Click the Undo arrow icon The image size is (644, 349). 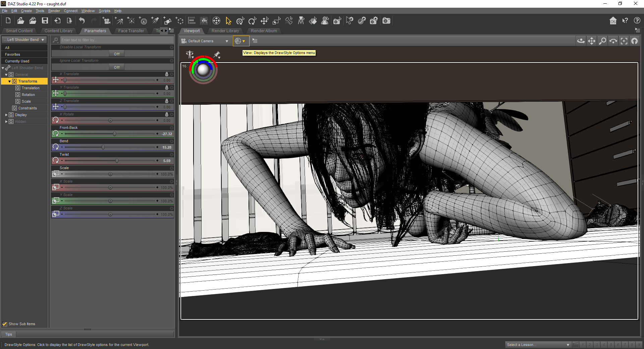82,20
